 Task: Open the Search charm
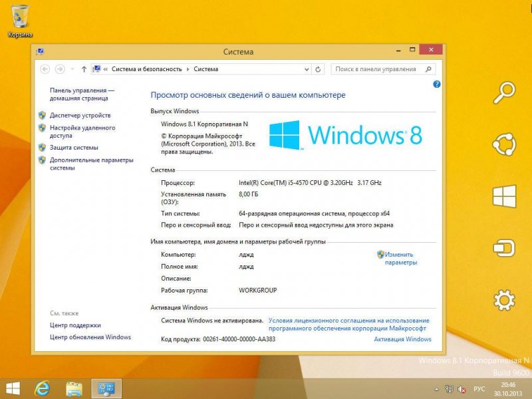tap(504, 92)
